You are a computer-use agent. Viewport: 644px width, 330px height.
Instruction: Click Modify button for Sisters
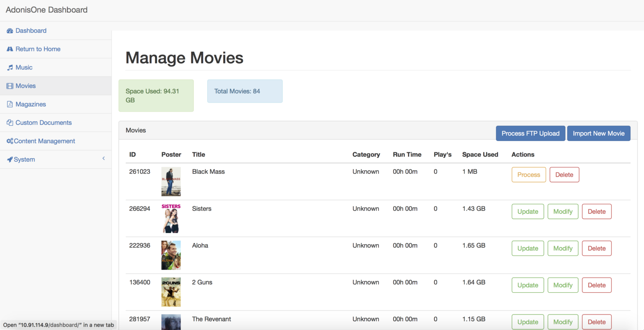(x=563, y=212)
